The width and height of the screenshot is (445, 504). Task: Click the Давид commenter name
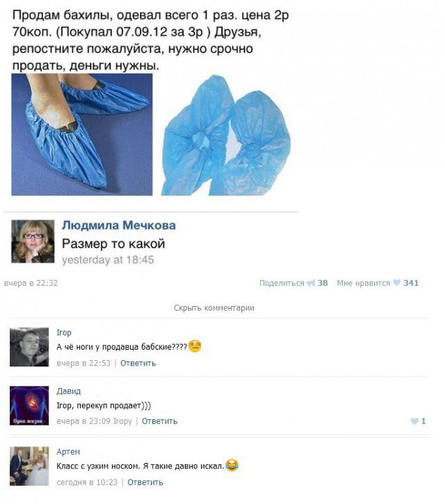68,391
